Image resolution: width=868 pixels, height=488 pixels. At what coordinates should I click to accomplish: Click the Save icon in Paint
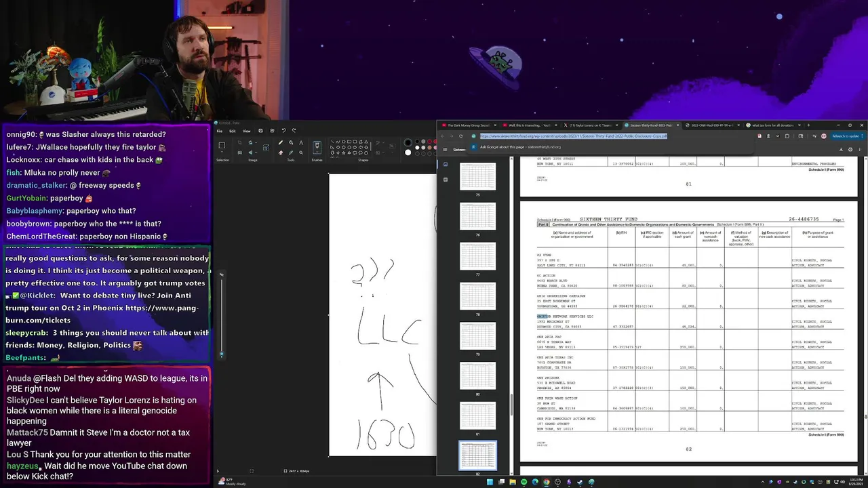pos(260,131)
